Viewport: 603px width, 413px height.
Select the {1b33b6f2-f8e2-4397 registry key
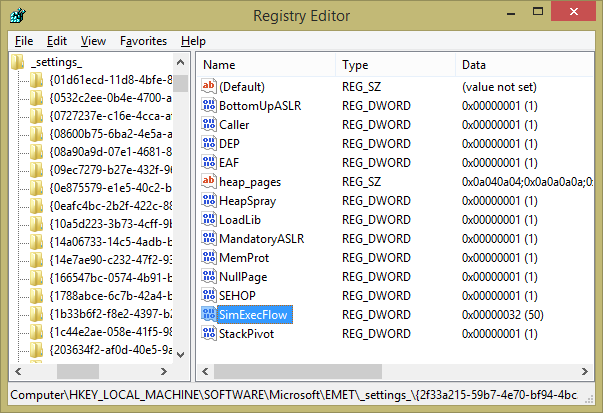(110, 314)
